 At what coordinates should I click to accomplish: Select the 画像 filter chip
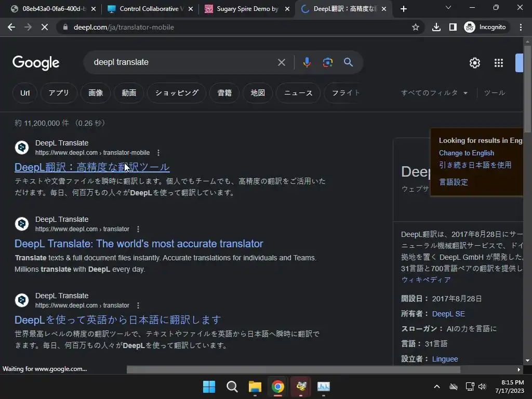coord(96,93)
